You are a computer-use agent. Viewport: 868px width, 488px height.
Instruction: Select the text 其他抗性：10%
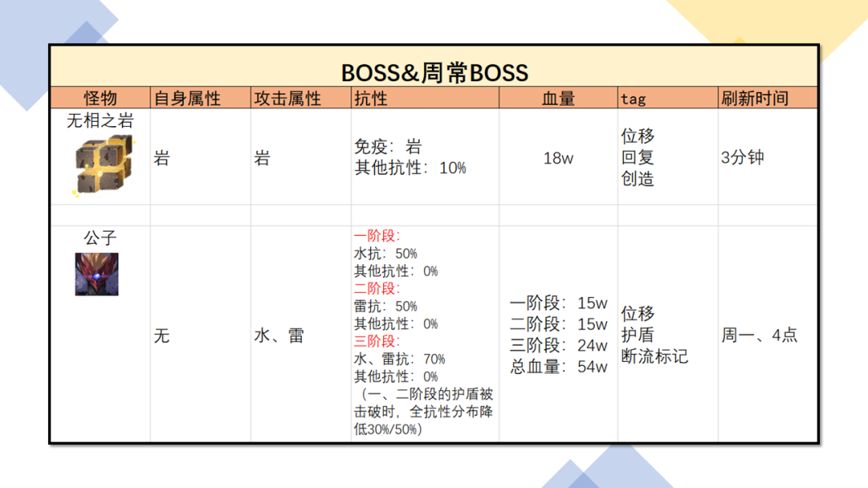coord(410,168)
